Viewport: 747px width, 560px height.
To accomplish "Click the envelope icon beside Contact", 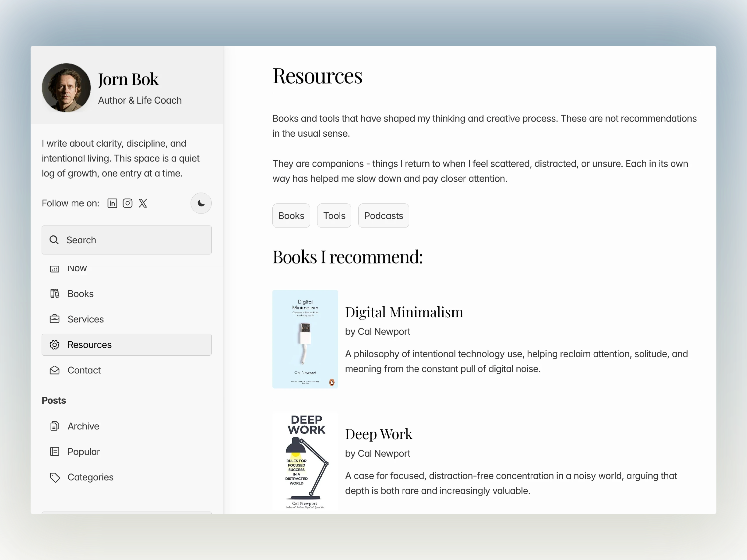I will [x=55, y=370].
